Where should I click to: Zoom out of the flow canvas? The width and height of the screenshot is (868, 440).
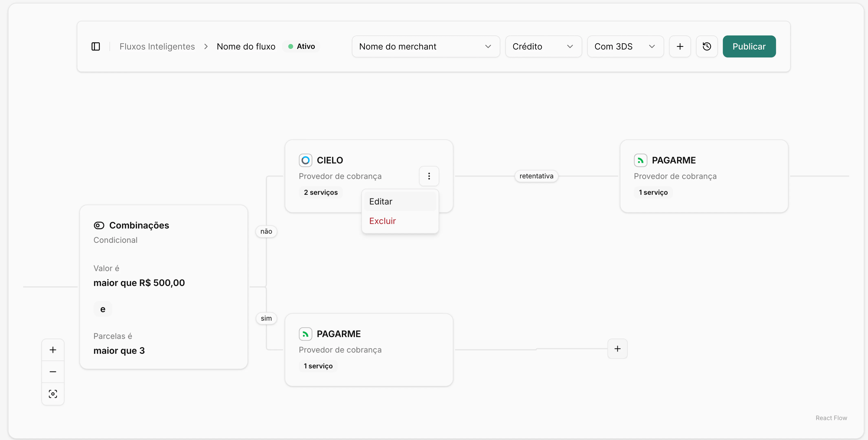click(53, 372)
